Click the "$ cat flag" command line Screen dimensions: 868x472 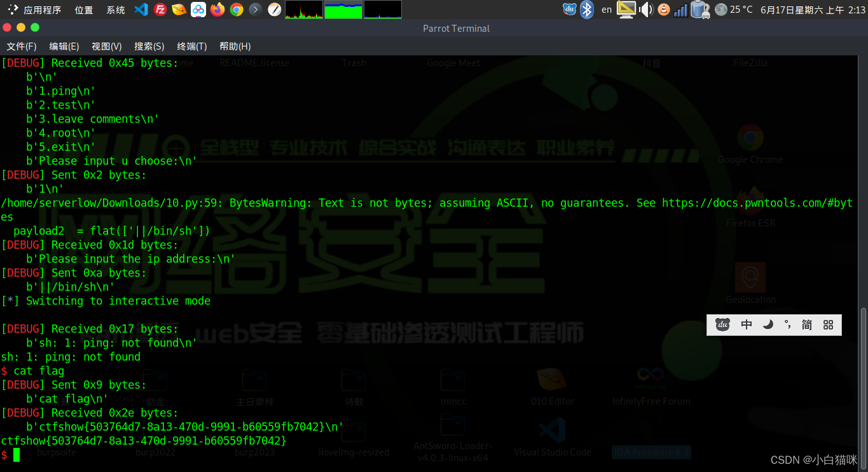[x=32, y=371]
